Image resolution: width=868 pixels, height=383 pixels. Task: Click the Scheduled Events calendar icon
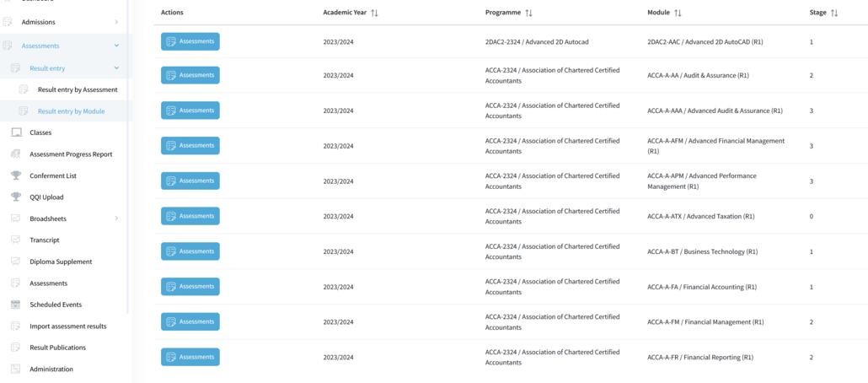point(16,305)
